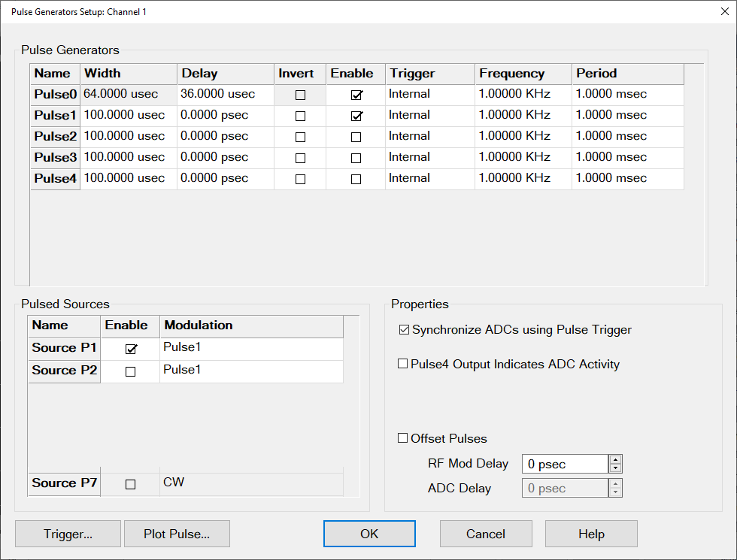Select the Pulse0 Width cell

pos(128,95)
